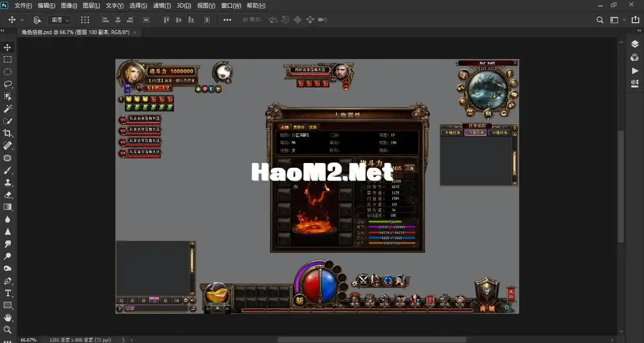Open the 窗口(W) menu
The height and width of the screenshot is (343, 644).
click(231, 6)
